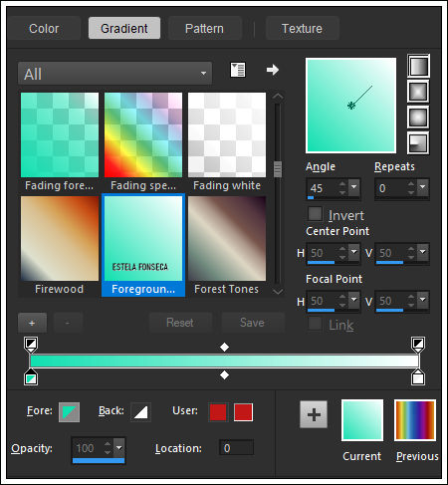This screenshot has height=485, width=448.
Task: Open the Repeats value dropdown arrow
Action: tap(423, 187)
